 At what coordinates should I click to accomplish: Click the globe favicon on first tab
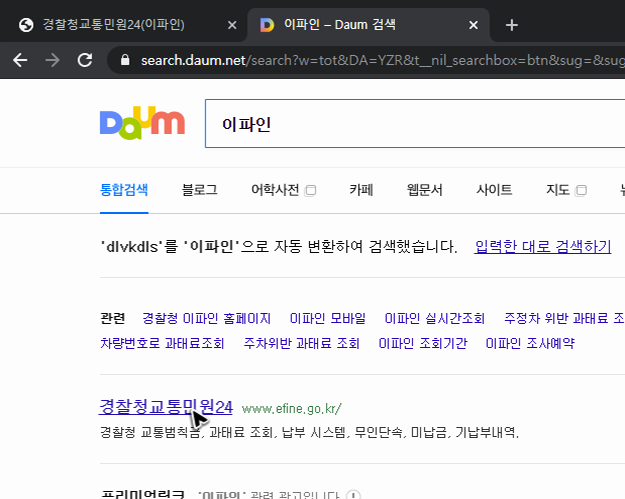[x=26, y=25]
